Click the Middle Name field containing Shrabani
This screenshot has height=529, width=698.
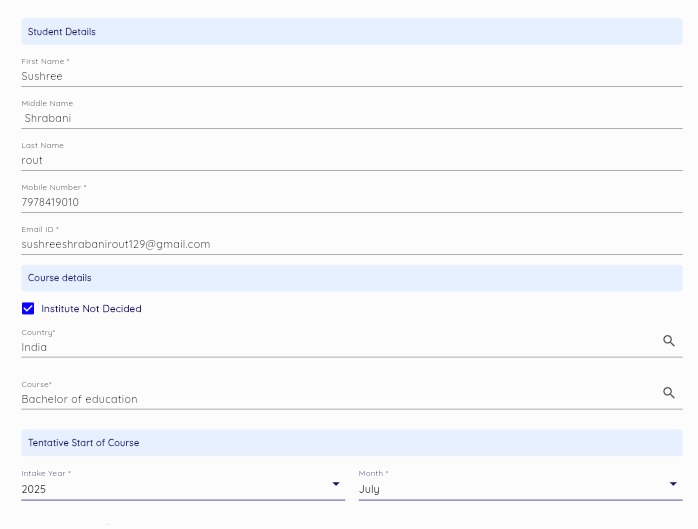(340, 118)
